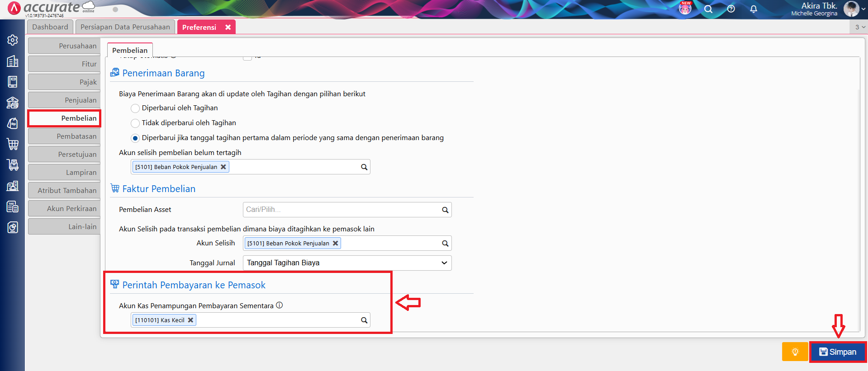Open the shopping cart sidebar module
This screenshot has width=868, height=371.
pos(13,144)
